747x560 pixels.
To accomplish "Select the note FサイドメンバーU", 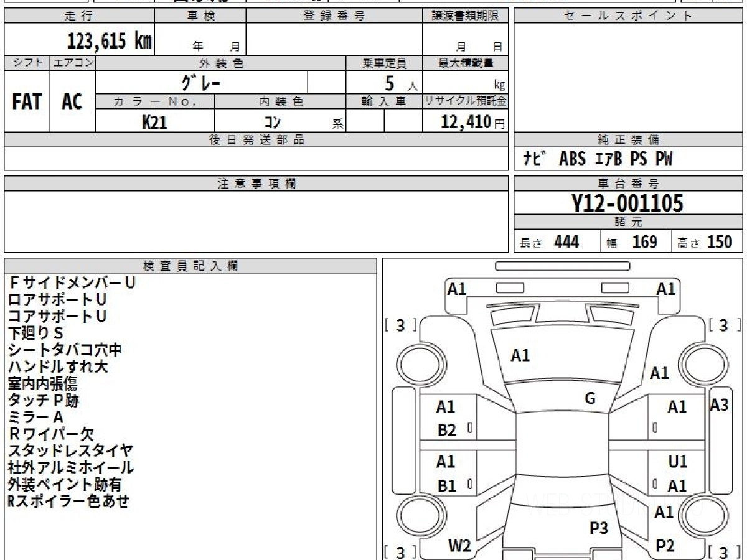I will click(72, 282).
